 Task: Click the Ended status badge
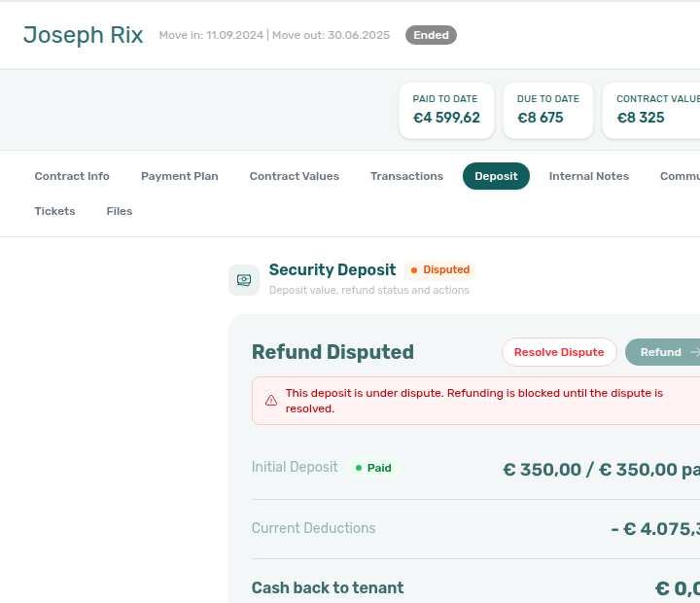[431, 35]
